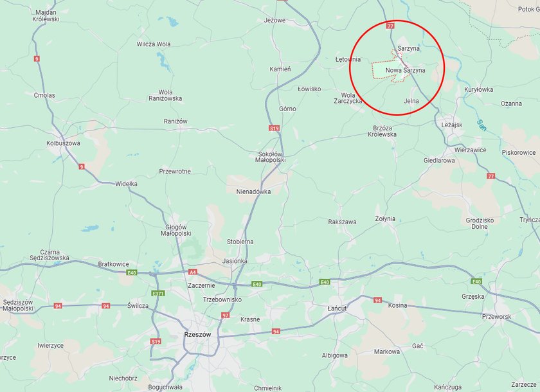
Task: Select the Rzeszów city label
Action: [198, 335]
